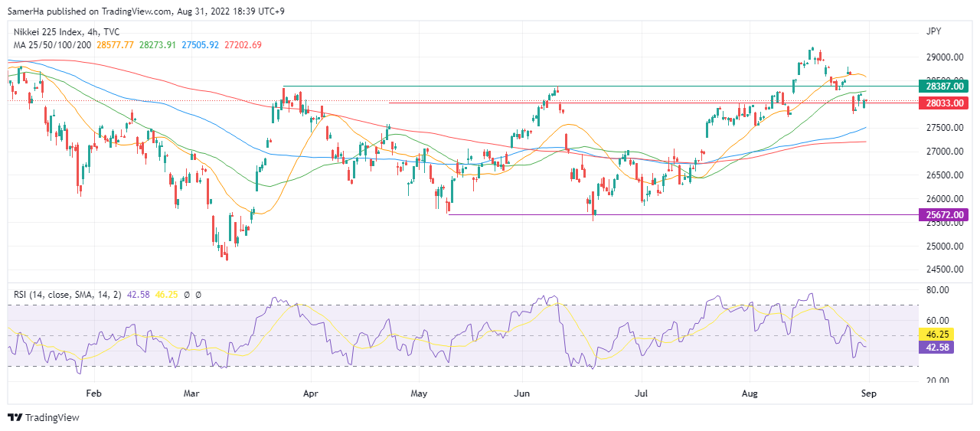Click the red 28033.00 price label
This screenshot has width=980, height=431.
pyautogui.click(x=945, y=103)
